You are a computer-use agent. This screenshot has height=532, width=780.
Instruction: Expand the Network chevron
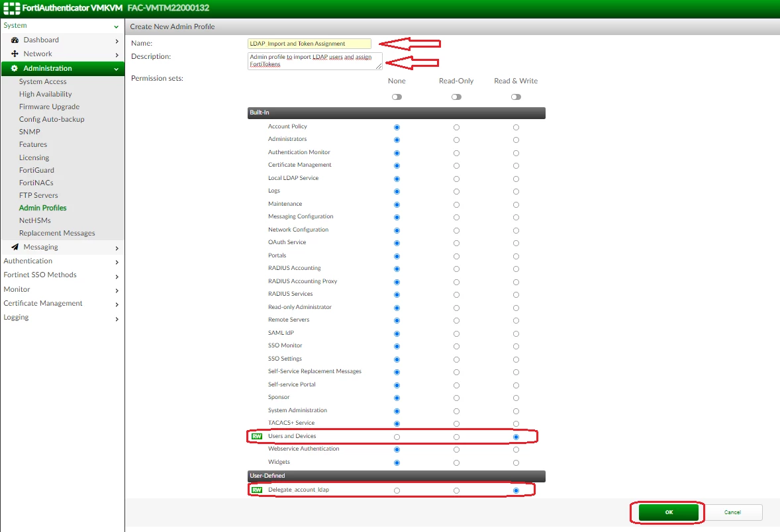(x=117, y=55)
